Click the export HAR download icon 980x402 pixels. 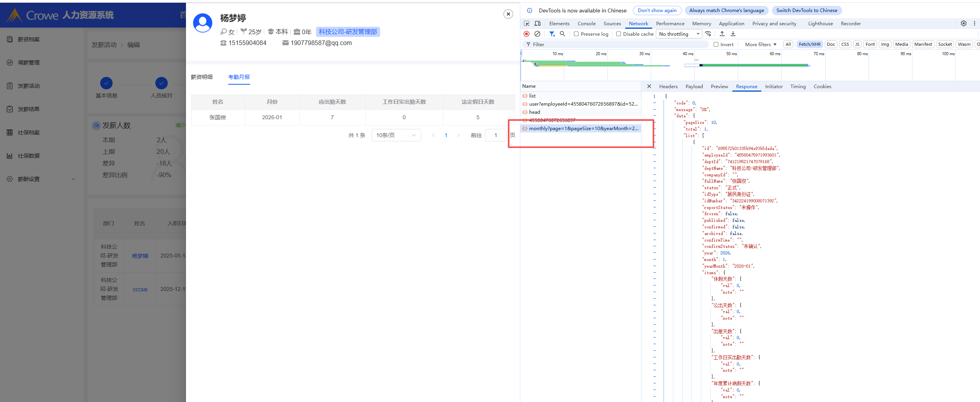coord(733,34)
